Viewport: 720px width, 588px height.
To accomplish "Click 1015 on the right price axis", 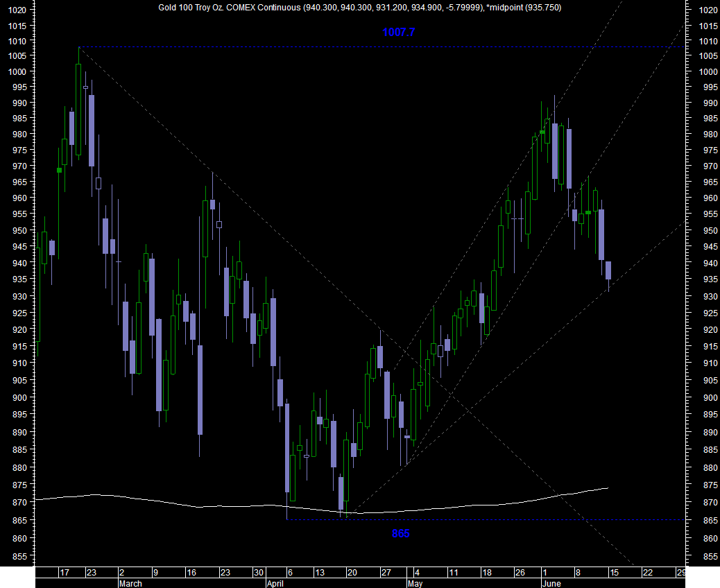I will point(708,26).
